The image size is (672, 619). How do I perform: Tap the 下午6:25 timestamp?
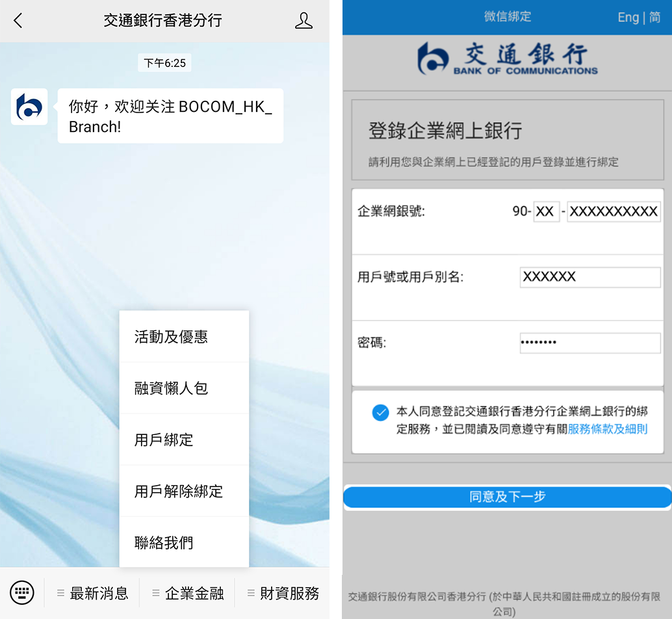[x=164, y=63]
